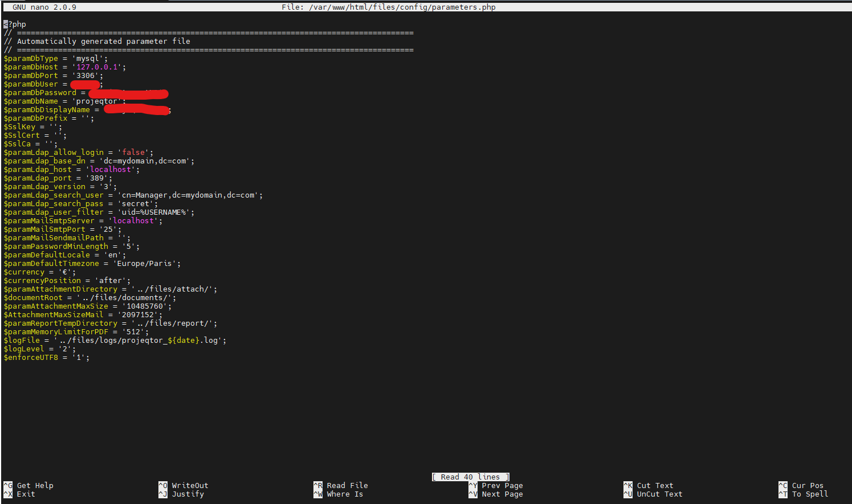
Task: Click the Where Is search shortcut
Action: [x=345, y=494]
